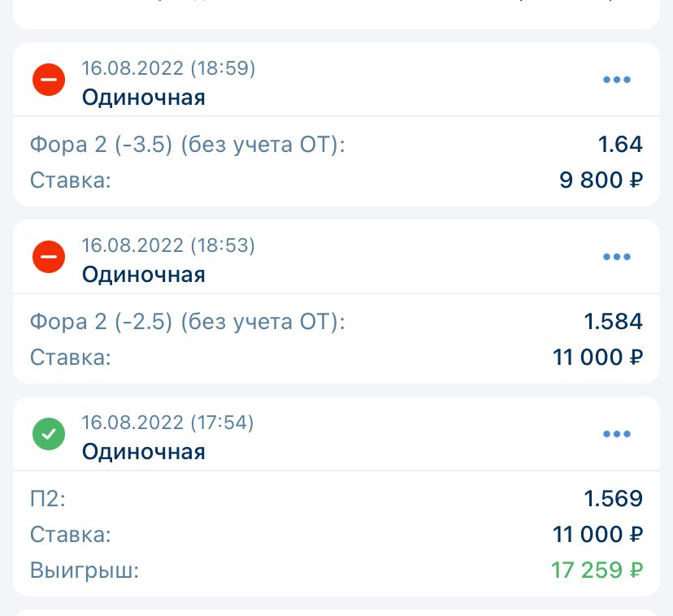The width and height of the screenshot is (673, 616).
Task: Click the 9 800 ₽ stake amount
Action: (x=601, y=180)
